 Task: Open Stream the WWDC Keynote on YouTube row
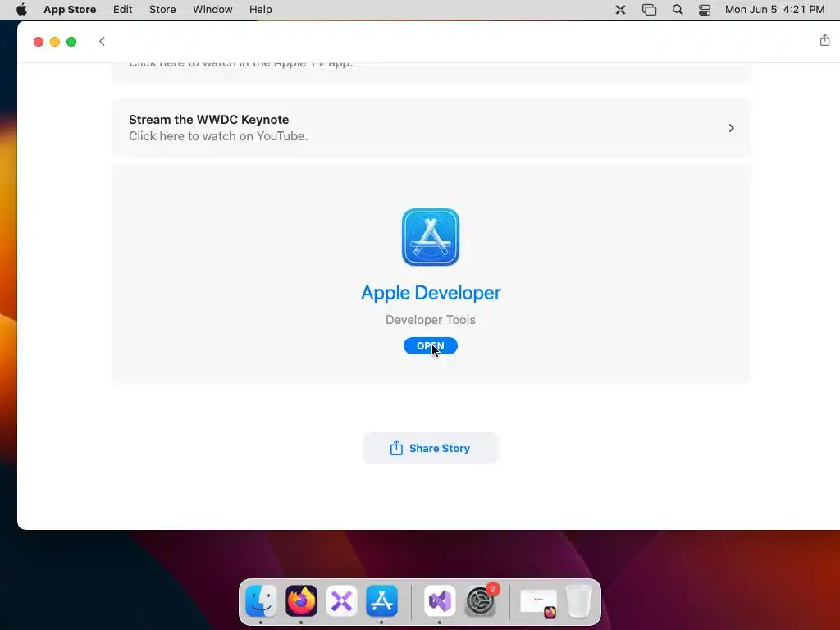pyautogui.click(x=431, y=127)
